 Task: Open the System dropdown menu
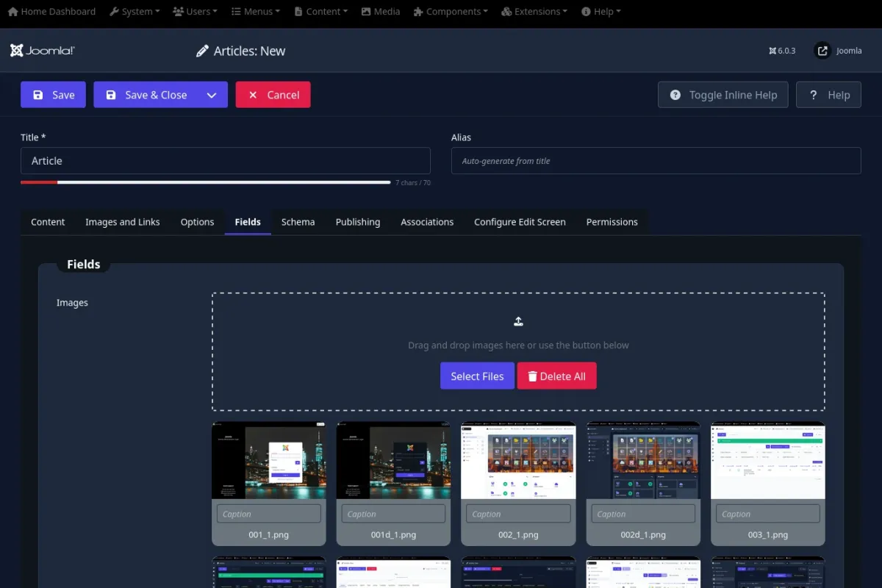coord(136,12)
